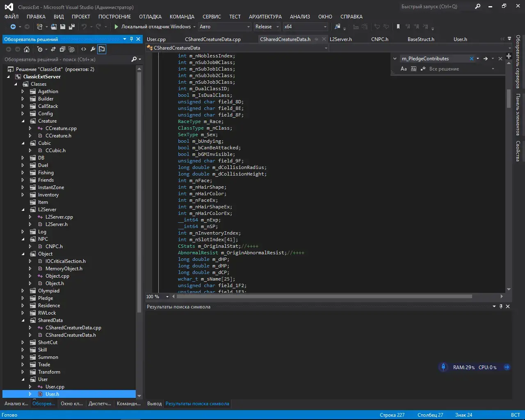Expand the Inventory folder
The height and width of the screenshot is (420, 525).
[23, 195]
